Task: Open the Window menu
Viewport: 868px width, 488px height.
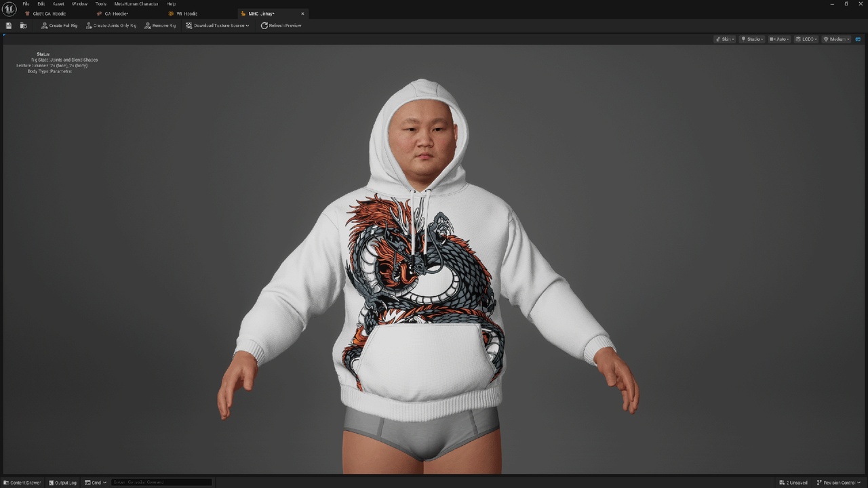Action: 79,3
